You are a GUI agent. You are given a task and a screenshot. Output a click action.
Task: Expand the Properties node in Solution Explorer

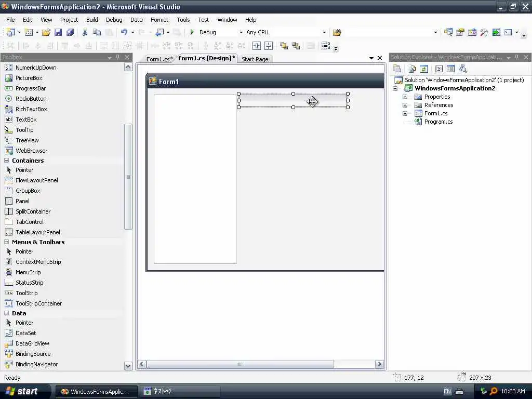(x=405, y=97)
